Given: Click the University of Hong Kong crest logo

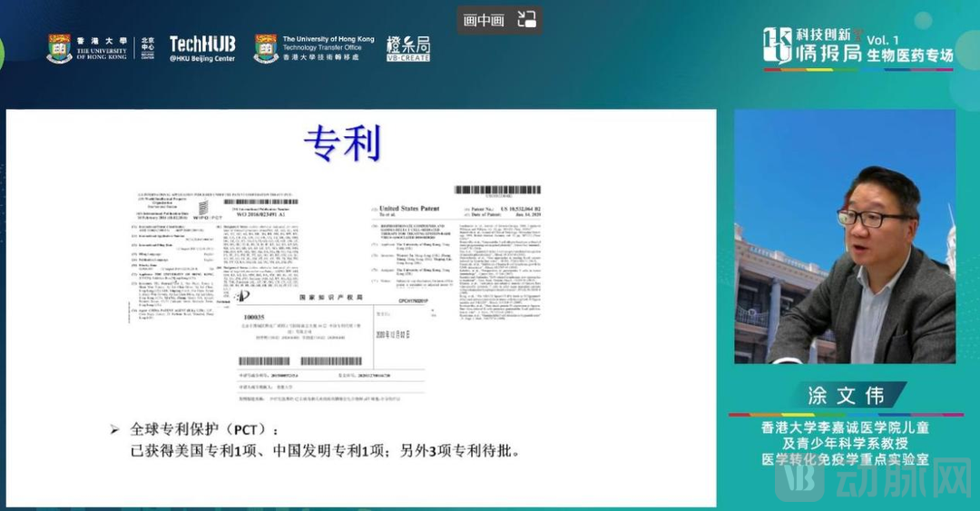Looking at the screenshot, I should coord(60,48).
